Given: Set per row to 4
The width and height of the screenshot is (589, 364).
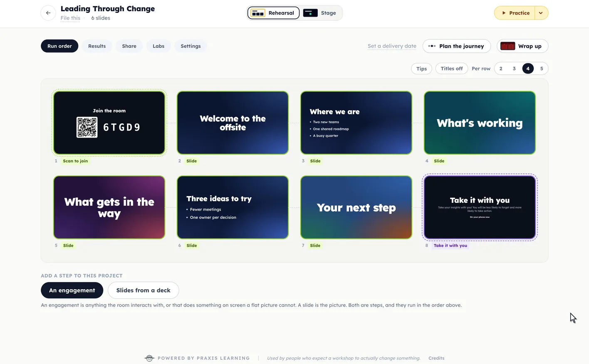Looking at the screenshot, I should click(528, 69).
